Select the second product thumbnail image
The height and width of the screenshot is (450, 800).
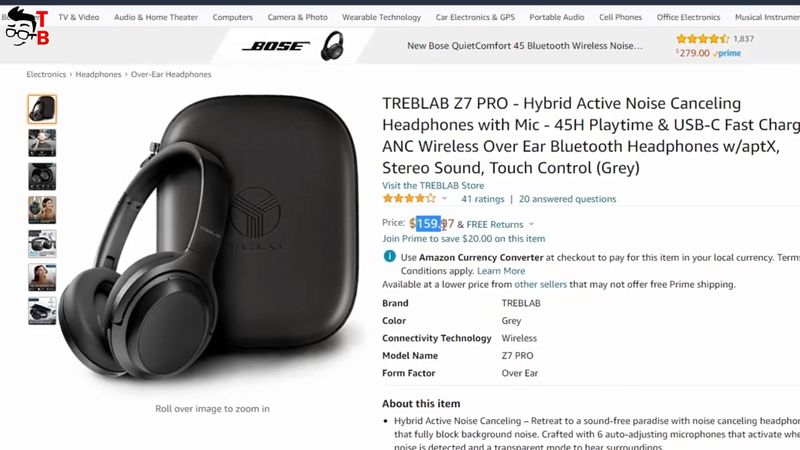point(42,143)
